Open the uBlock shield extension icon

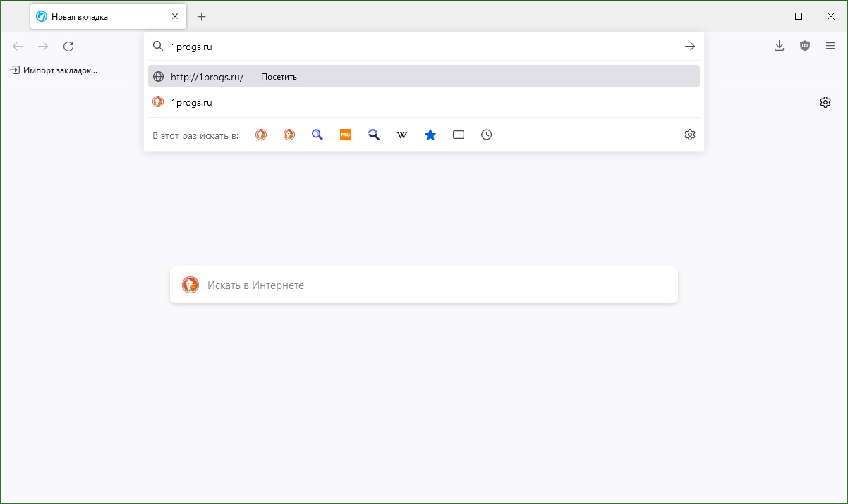point(805,46)
